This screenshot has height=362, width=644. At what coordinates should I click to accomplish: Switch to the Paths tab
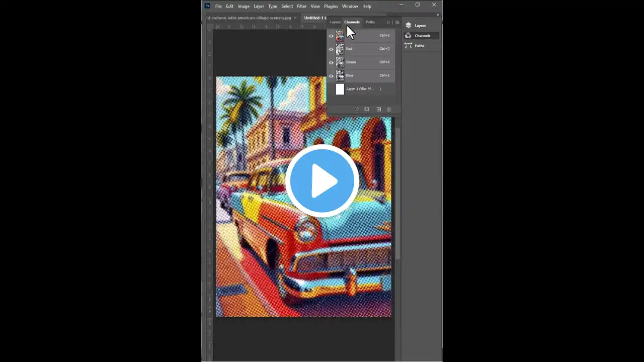pos(370,22)
